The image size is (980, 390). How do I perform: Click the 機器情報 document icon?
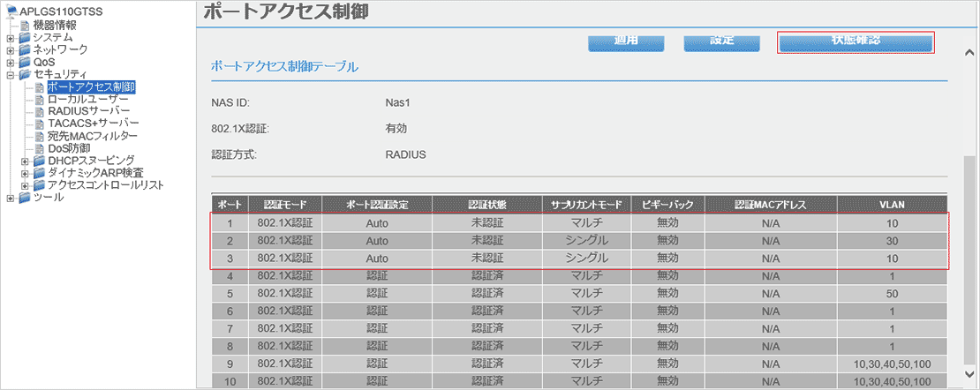[25, 25]
